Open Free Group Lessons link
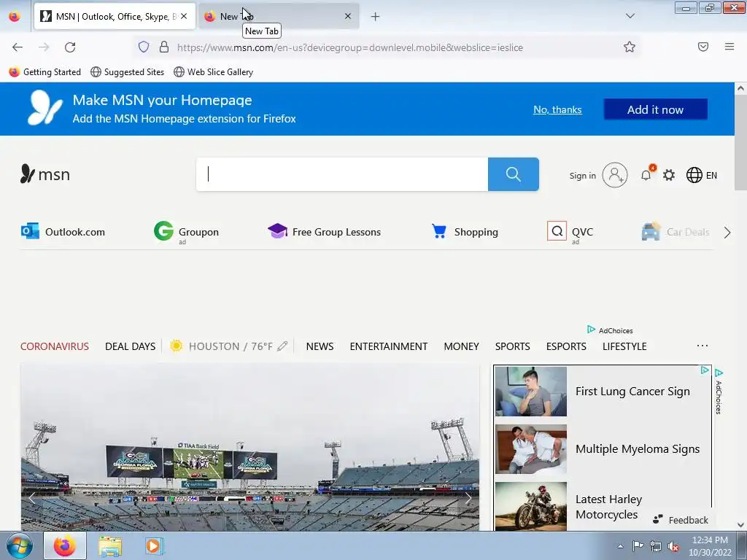Image resolution: width=747 pixels, height=560 pixels. (325, 232)
